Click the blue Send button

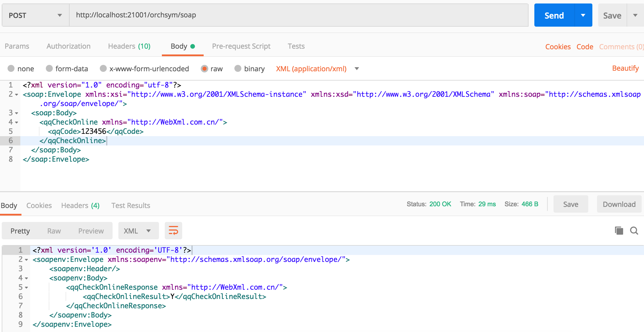coord(554,15)
